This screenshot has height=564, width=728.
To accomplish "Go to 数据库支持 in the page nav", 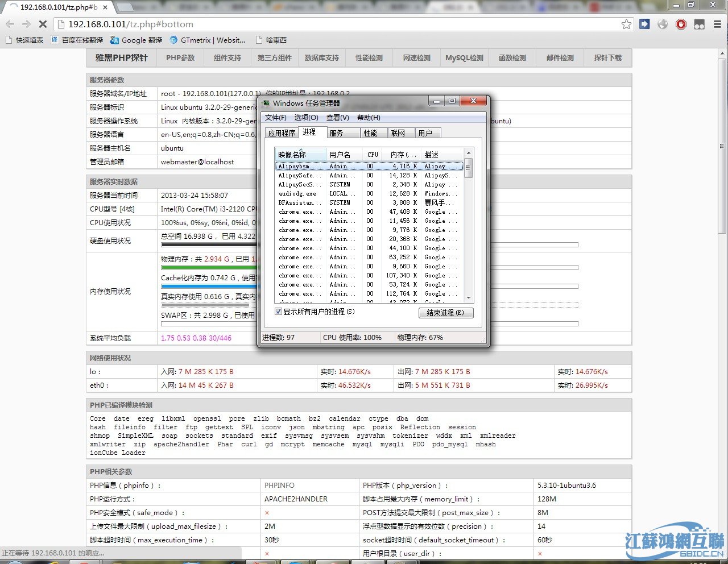I will click(x=321, y=58).
